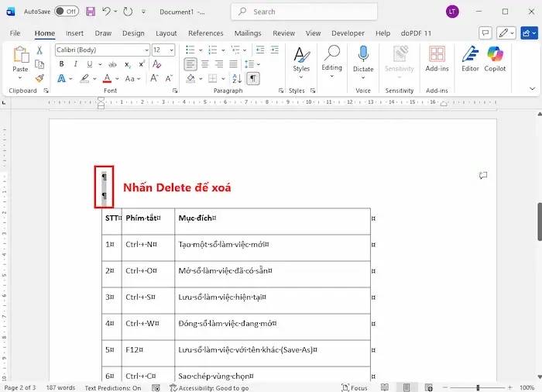The width and height of the screenshot is (542, 392).
Task: Click the Format Painter brush icon
Action: [39, 78]
